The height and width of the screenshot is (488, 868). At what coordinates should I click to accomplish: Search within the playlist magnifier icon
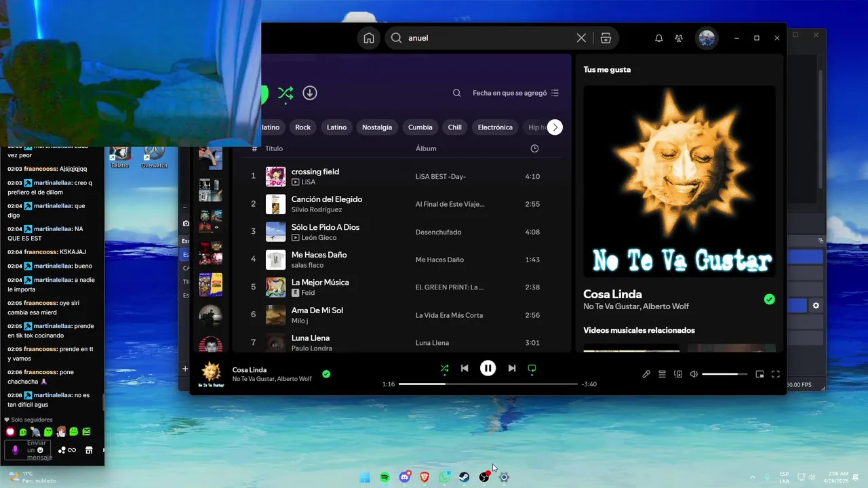click(457, 93)
